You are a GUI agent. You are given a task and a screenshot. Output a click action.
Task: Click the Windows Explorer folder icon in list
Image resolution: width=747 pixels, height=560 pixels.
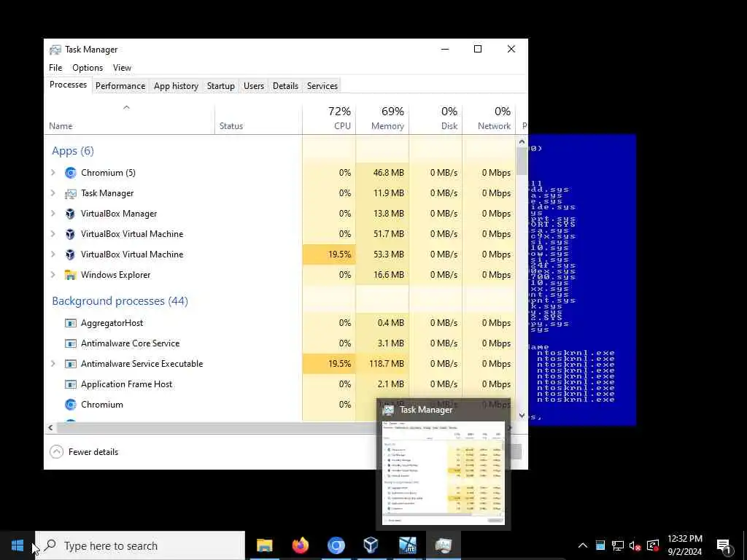coord(71,275)
